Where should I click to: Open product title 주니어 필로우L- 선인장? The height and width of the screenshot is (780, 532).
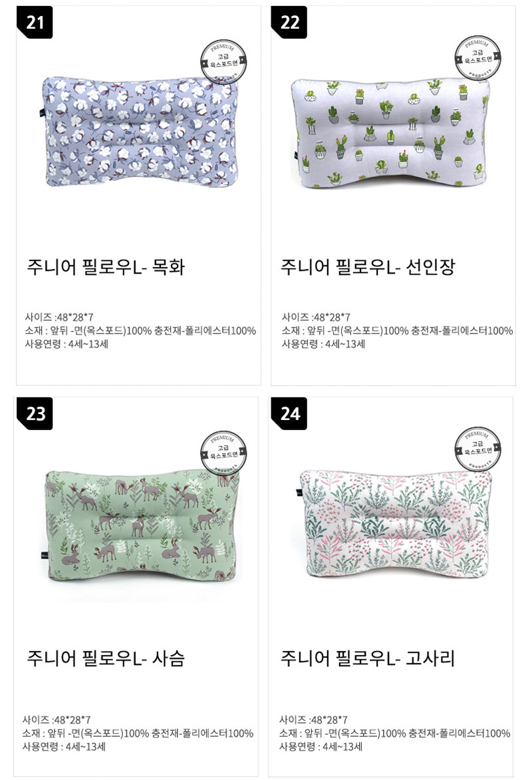(368, 267)
